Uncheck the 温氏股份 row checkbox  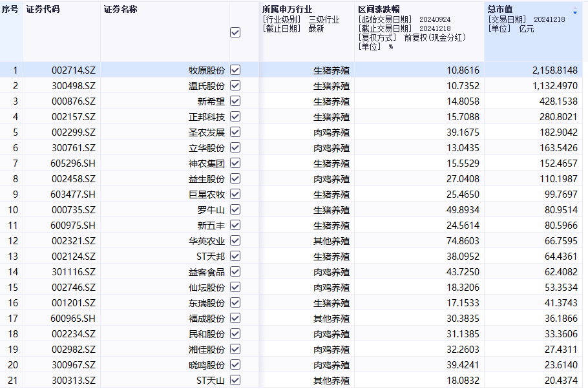(x=235, y=85)
